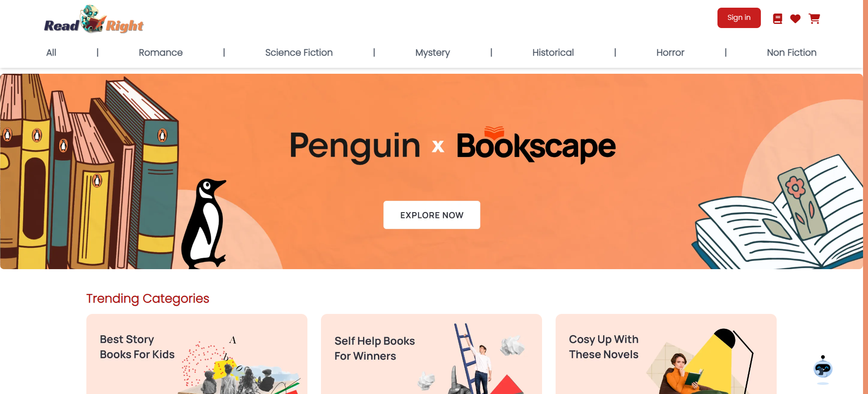Open the Non Fiction category
Viewport: 868px width, 394px height.
tap(792, 52)
